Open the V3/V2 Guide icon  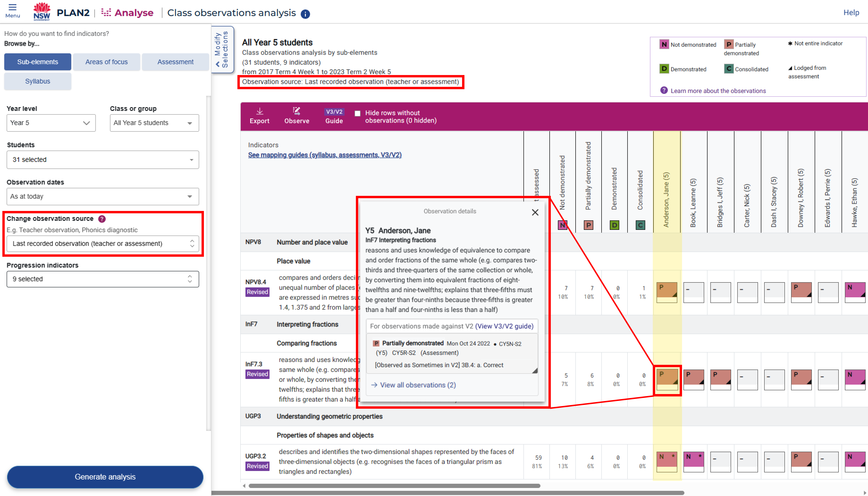pos(334,112)
